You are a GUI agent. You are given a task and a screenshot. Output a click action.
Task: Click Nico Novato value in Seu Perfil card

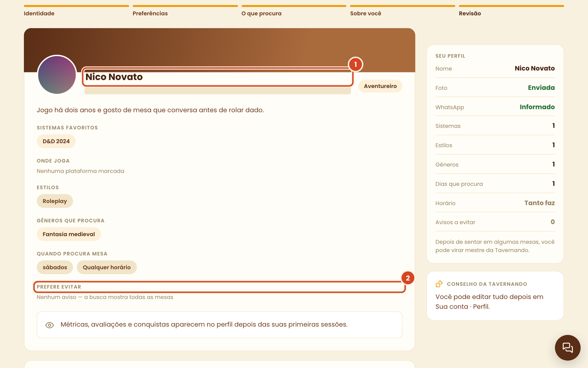pos(534,68)
